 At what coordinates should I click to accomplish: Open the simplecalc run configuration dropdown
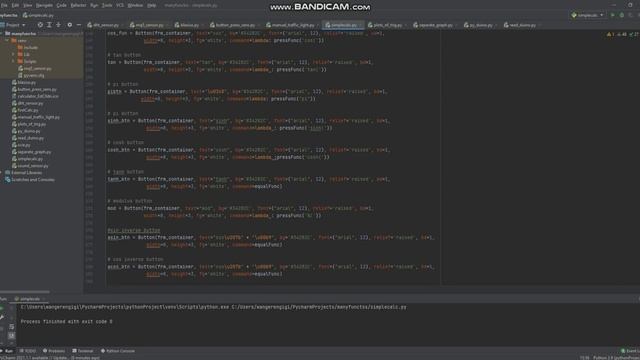coord(588,15)
